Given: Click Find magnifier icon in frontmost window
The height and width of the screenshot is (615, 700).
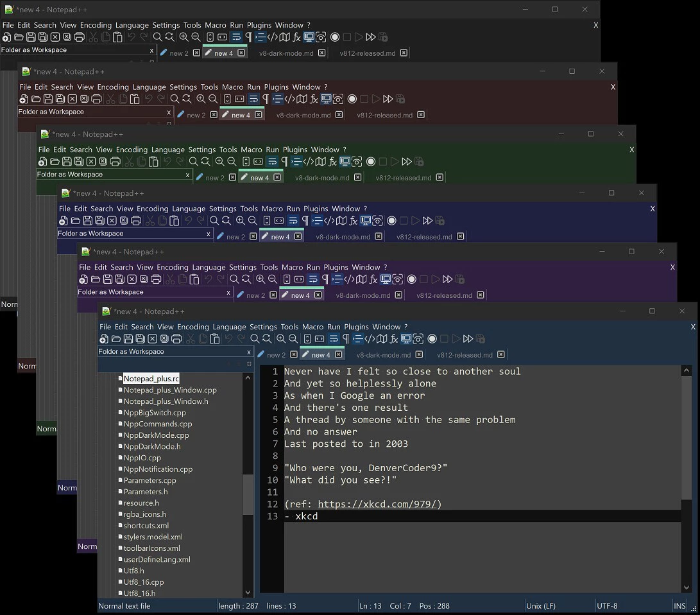Looking at the screenshot, I should (255, 339).
